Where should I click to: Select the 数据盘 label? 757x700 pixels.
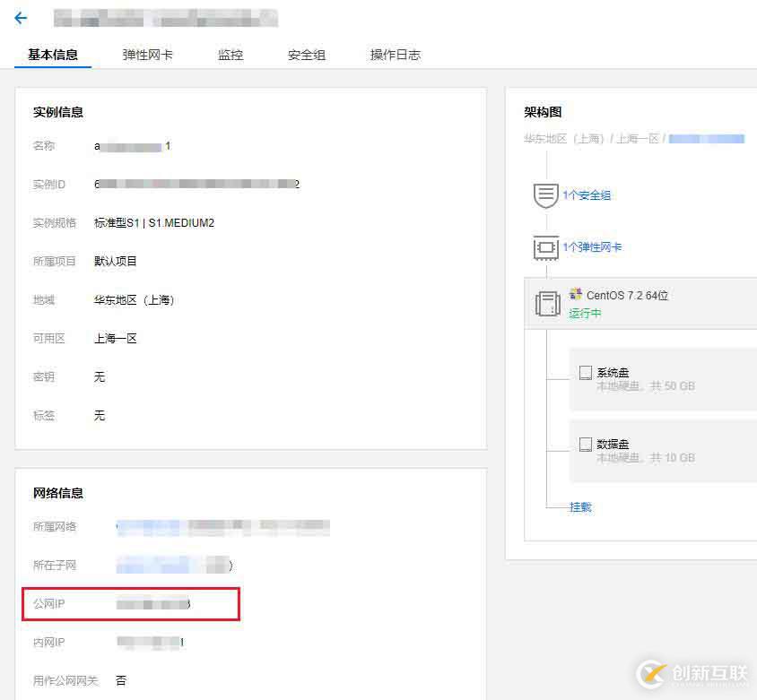[613, 444]
